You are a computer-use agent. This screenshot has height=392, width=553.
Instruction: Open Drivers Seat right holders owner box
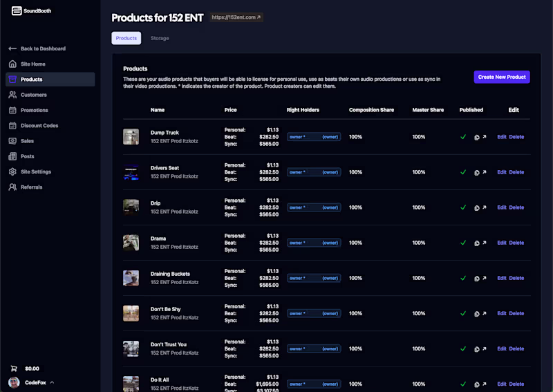click(314, 172)
